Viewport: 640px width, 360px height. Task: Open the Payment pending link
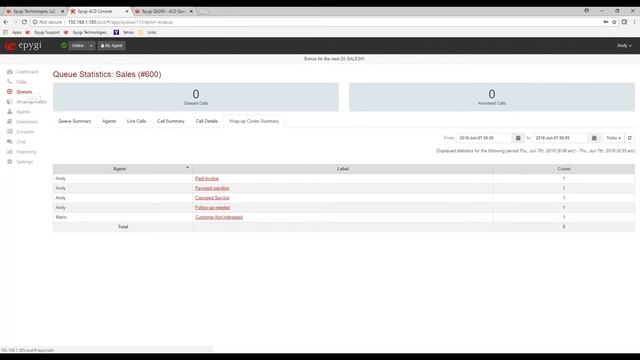coord(212,188)
